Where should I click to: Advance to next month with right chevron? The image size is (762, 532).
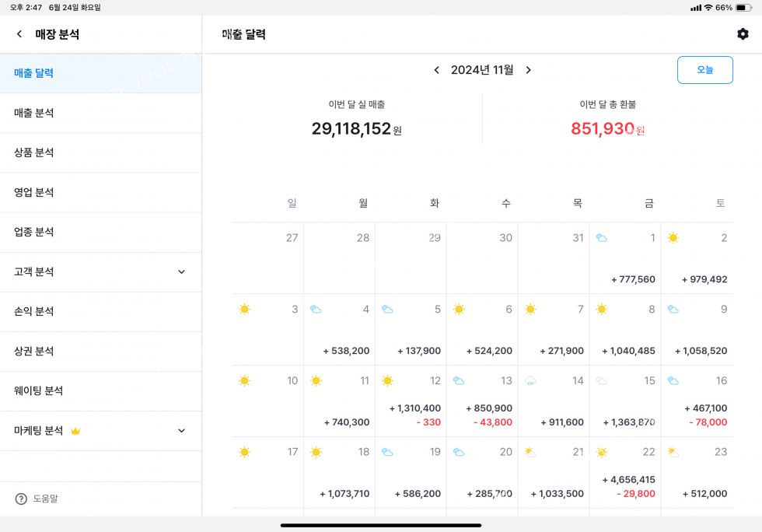point(529,70)
